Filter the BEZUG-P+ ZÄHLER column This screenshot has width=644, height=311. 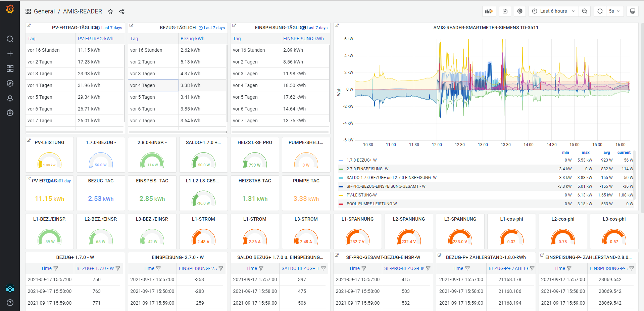[x=532, y=268]
